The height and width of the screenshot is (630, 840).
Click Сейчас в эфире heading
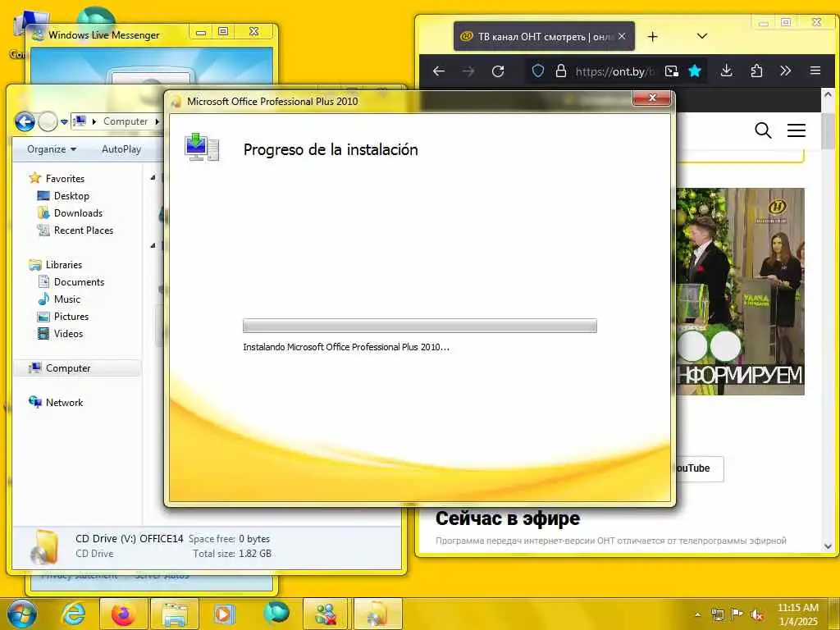click(507, 518)
